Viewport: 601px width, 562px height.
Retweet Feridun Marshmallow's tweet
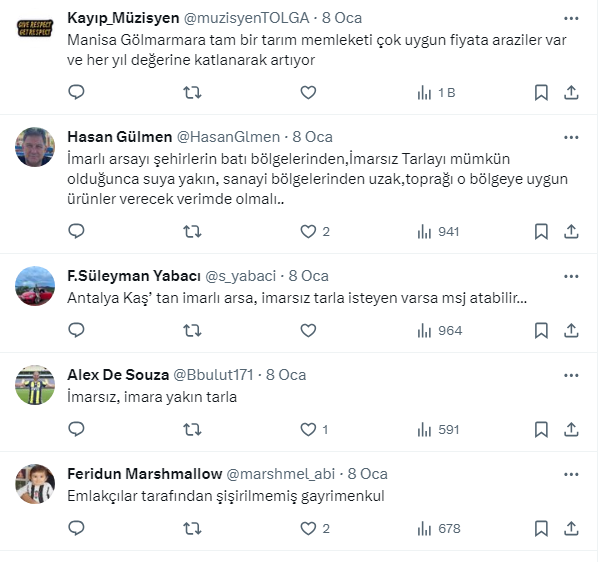tap(192, 528)
